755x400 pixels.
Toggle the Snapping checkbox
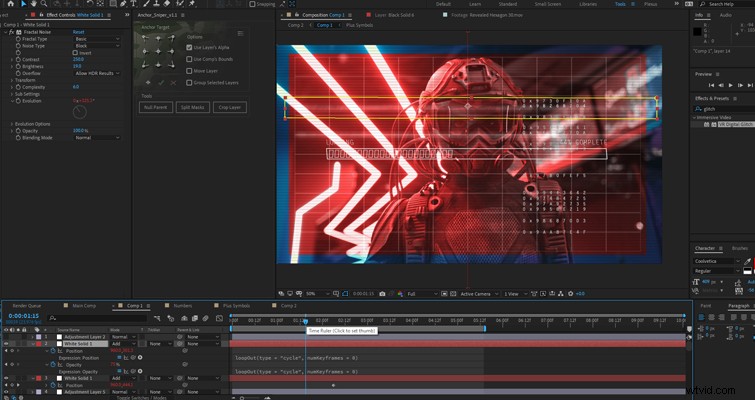click(x=252, y=4)
